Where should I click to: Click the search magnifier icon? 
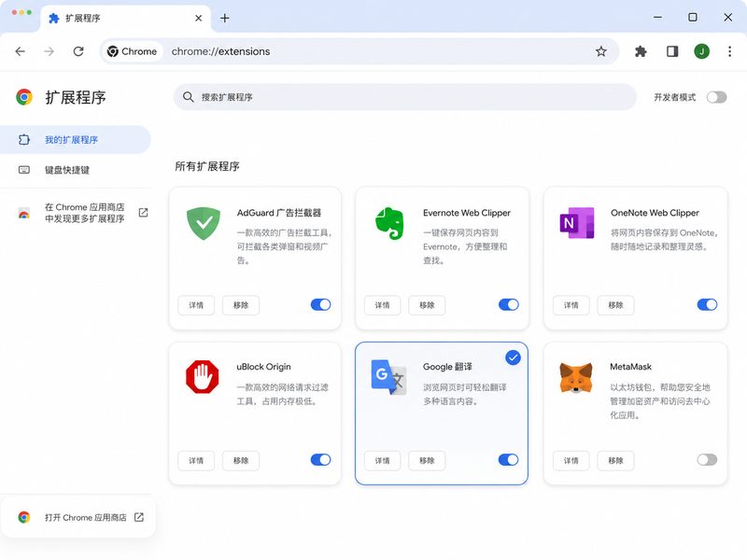(189, 97)
